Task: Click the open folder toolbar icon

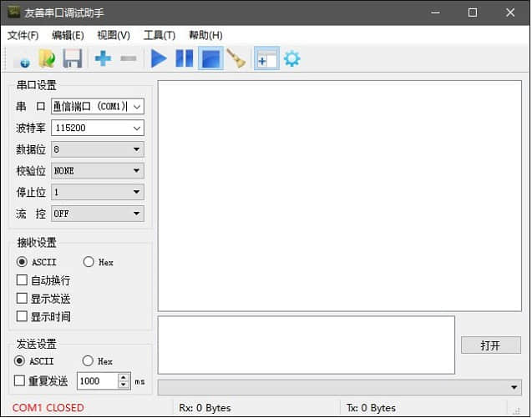Action: [x=47, y=59]
